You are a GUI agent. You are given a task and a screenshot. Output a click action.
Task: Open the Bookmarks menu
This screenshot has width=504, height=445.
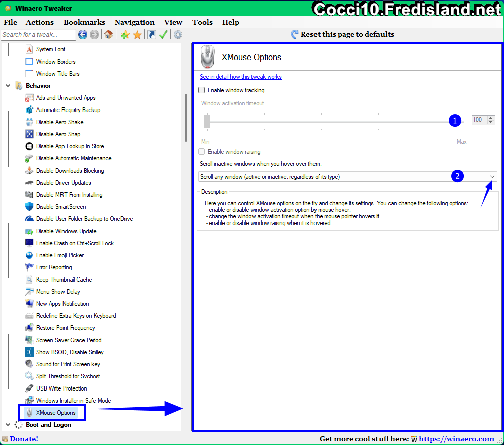pos(84,22)
